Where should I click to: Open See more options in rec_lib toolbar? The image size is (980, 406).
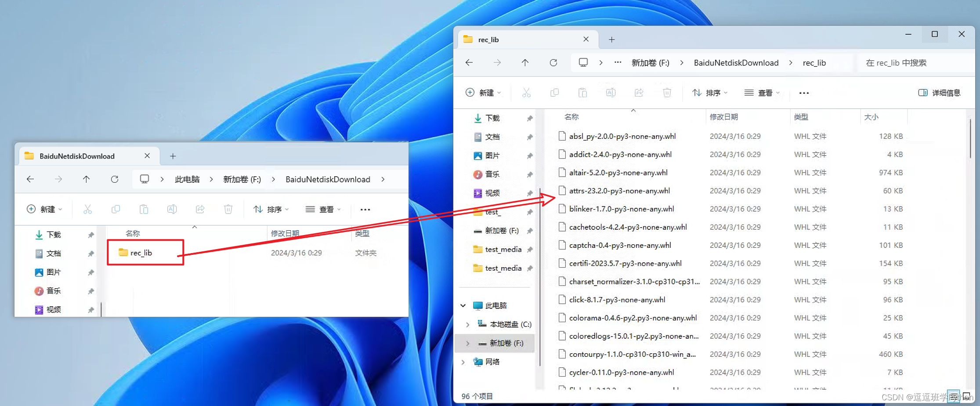(804, 93)
